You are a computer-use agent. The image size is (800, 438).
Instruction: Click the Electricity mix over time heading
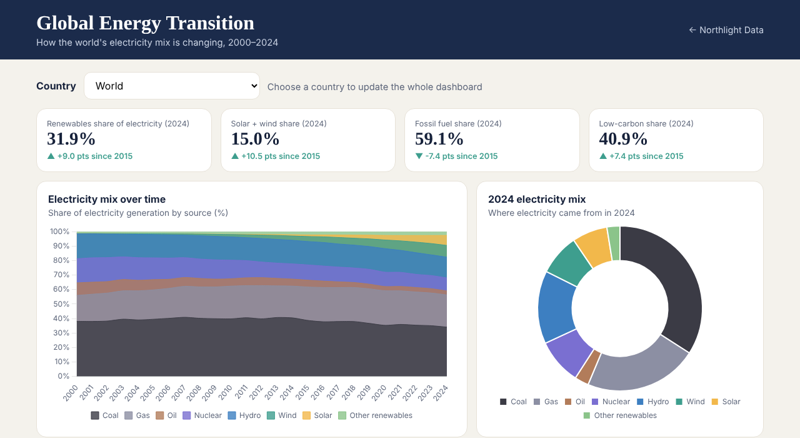(107, 199)
